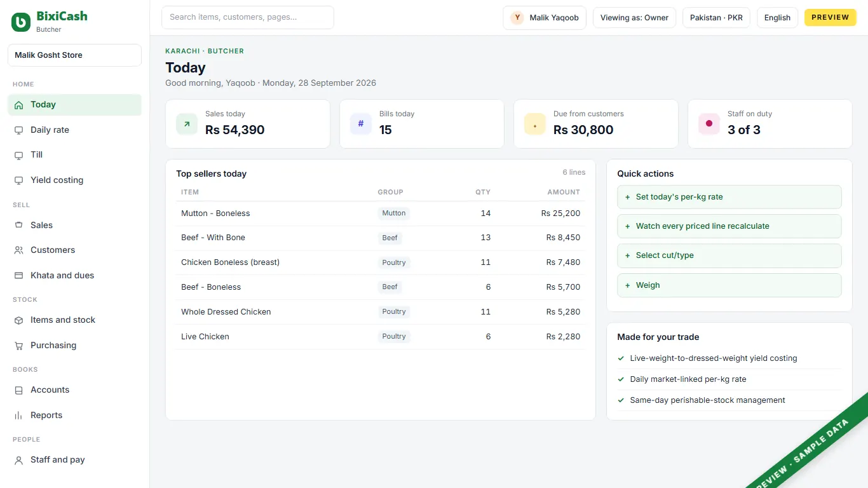Open the Malik Yaqoob user menu
Screen dimensions: 868x488
(545, 18)
